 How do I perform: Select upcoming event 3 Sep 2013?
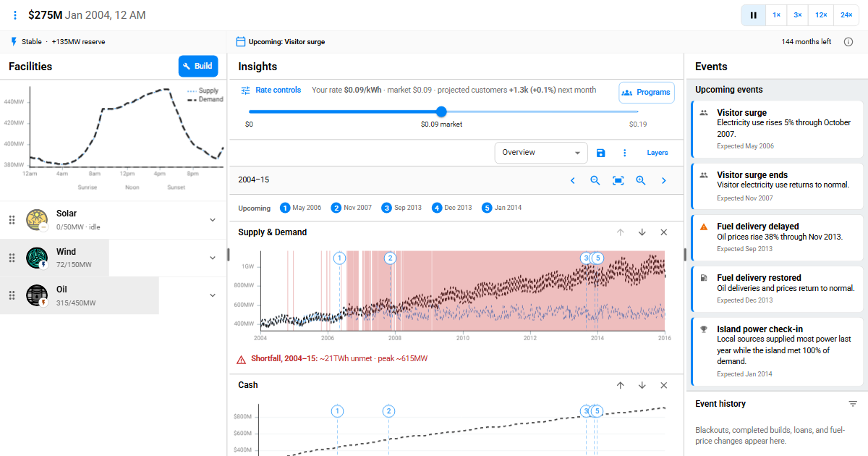pos(402,208)
